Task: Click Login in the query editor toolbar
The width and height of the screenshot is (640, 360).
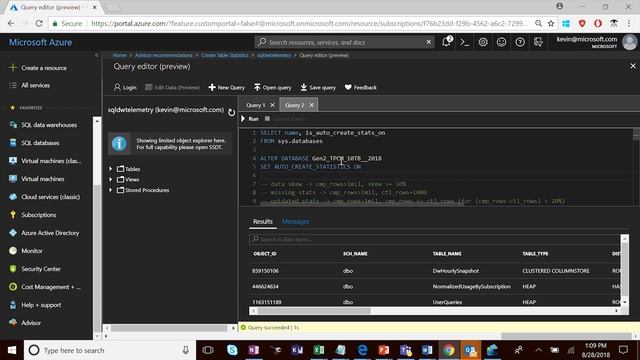Action: tap(125, 87)
